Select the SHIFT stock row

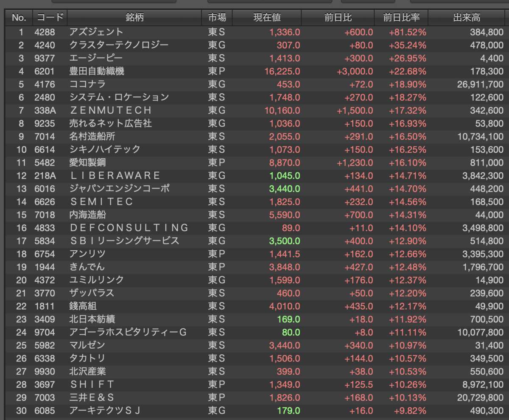point(255,384)
